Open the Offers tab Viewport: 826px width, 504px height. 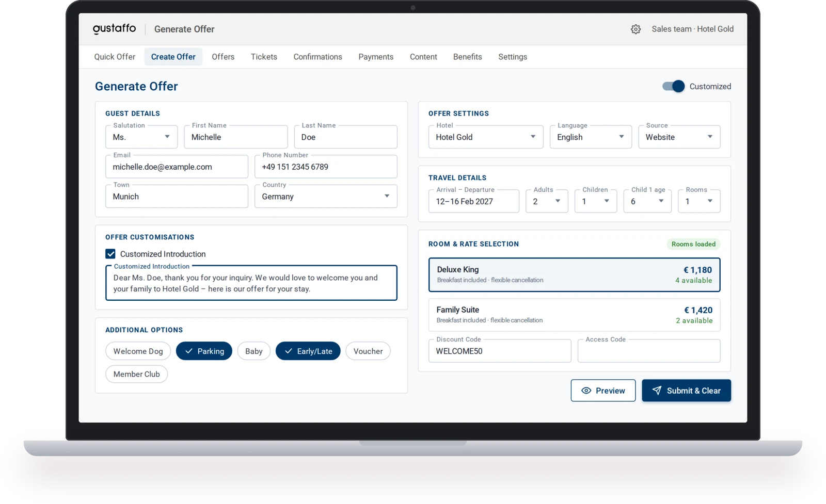223,57
